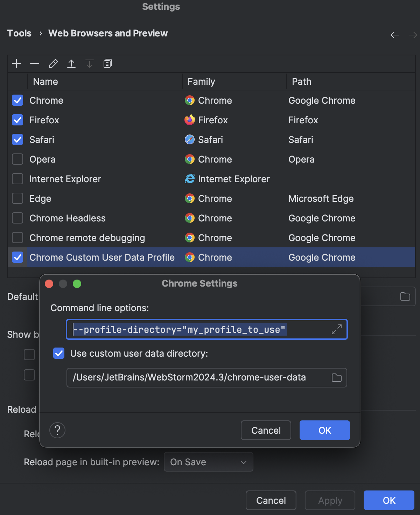Image resolution: width=420 pixels, height=515 pixels.
Task: Navigate back using the left arrow
Action: (394, 35)
